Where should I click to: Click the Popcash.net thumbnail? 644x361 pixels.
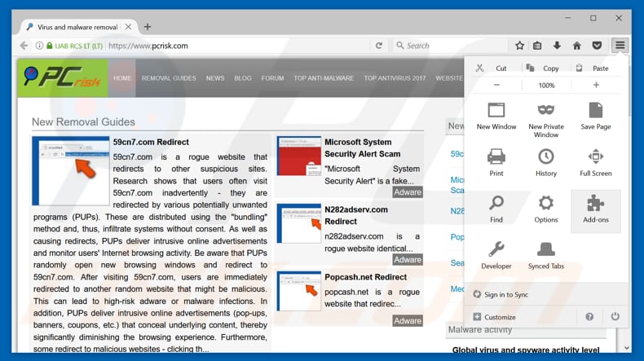click(x=299, y=291)
